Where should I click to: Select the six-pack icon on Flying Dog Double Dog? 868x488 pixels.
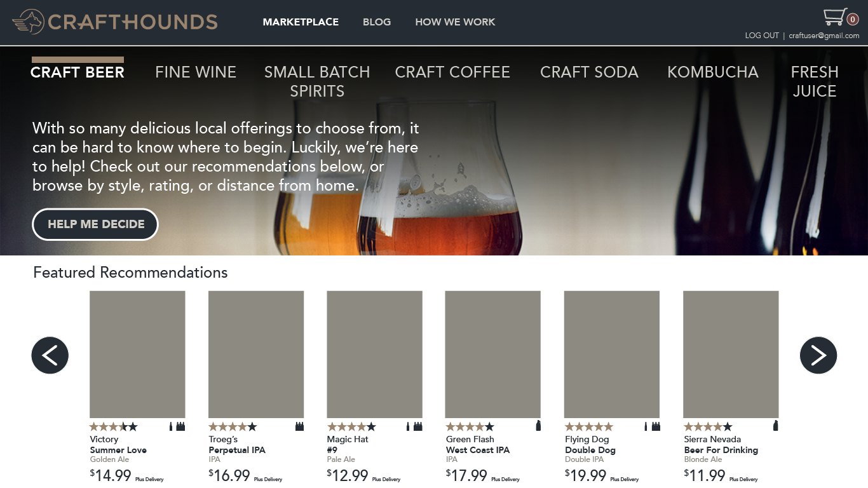coord(656,426)
